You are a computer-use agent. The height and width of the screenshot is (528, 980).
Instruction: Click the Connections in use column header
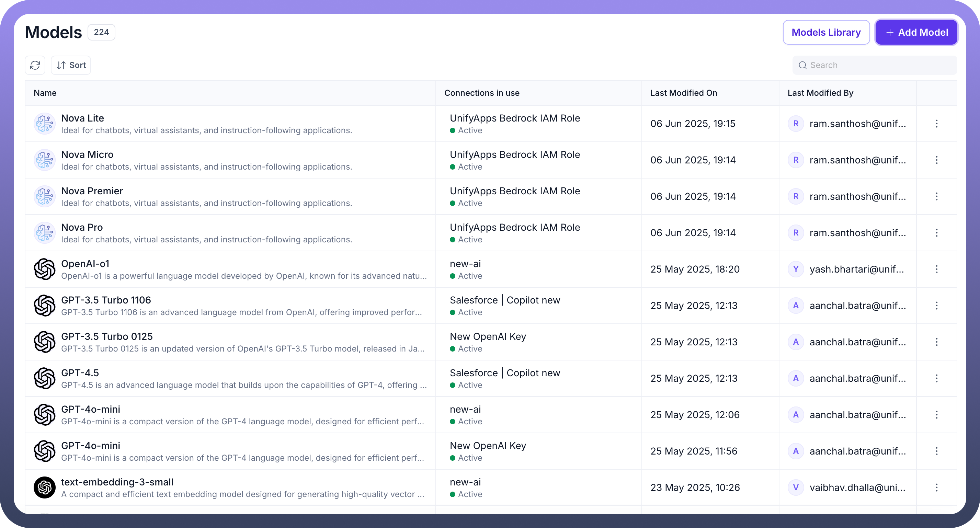pos(482,93)
